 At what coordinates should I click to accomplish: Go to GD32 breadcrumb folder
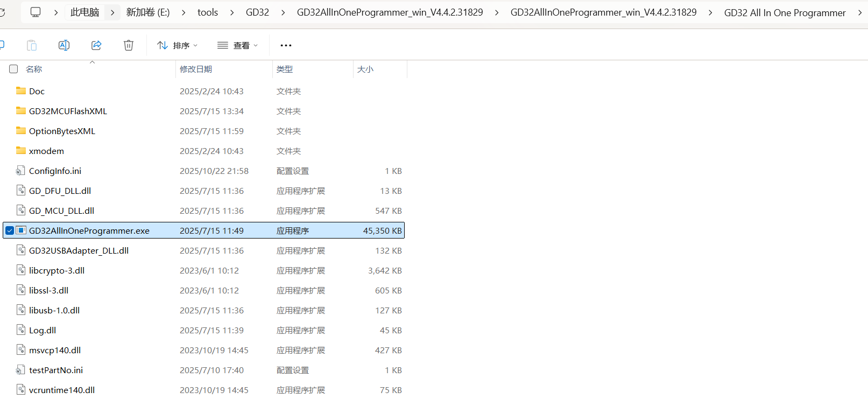[257, 12]
